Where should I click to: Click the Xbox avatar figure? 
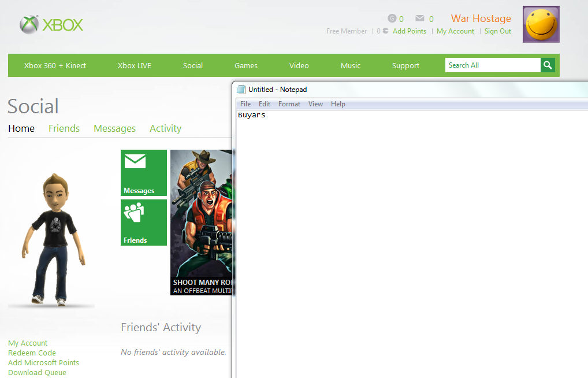(53, 239)
